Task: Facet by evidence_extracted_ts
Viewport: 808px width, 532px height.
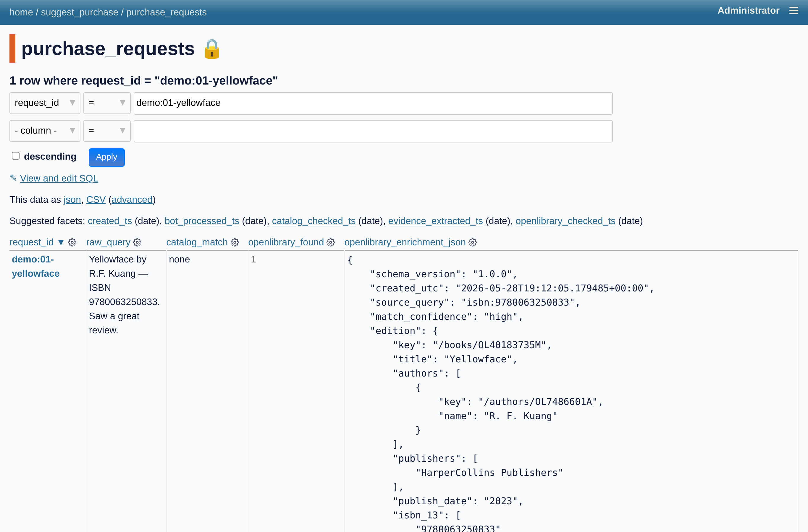Action: click(436, 221)
